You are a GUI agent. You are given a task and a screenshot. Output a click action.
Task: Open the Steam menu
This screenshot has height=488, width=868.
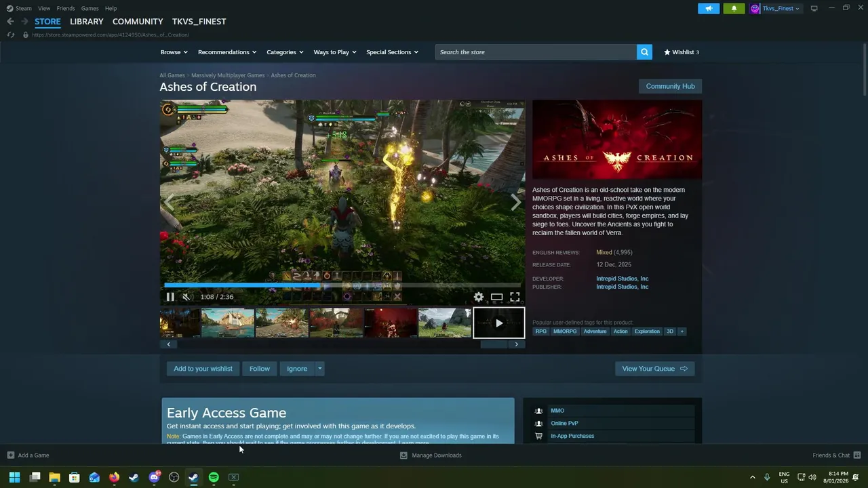coord(24,8)
